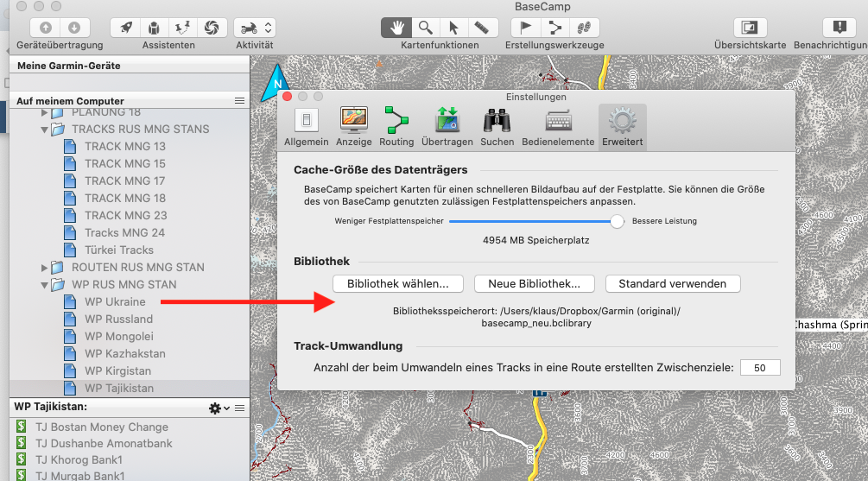Open the backpack adventure assistant
The image size is (868, 481).
155,28
